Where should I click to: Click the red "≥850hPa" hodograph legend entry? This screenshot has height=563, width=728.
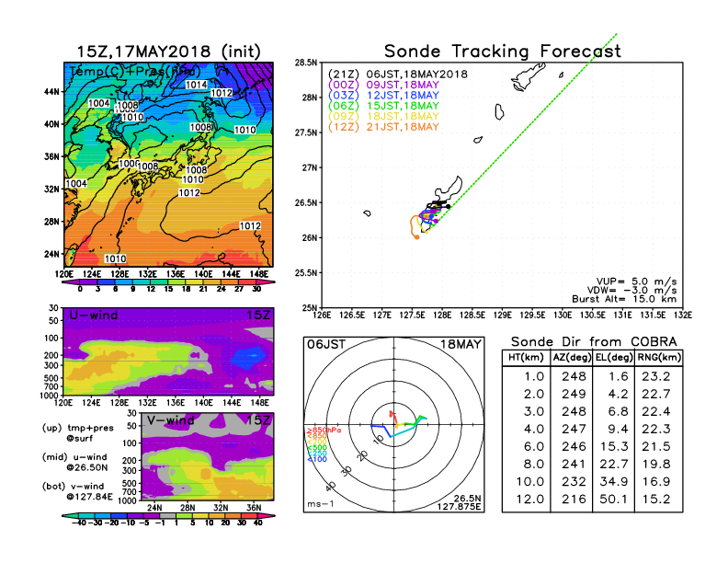324,431
